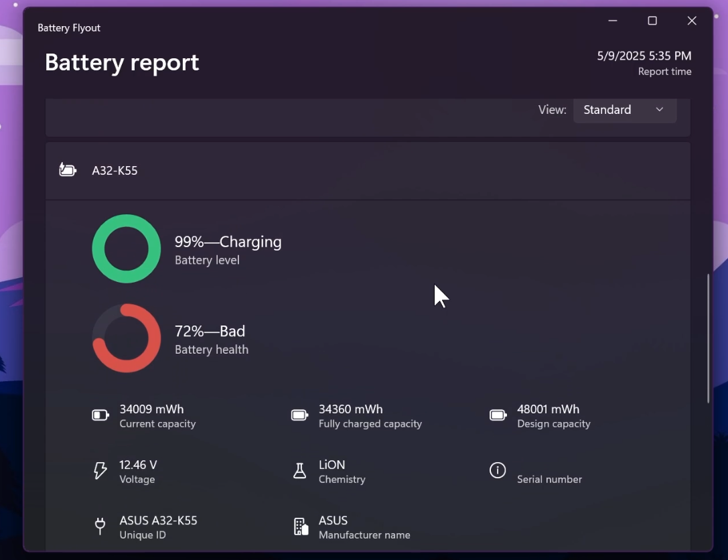The width and height of the screenshot is (728, 560).
Task: Select the Chemistry flask icon
Action: click(x=299, y=470)
